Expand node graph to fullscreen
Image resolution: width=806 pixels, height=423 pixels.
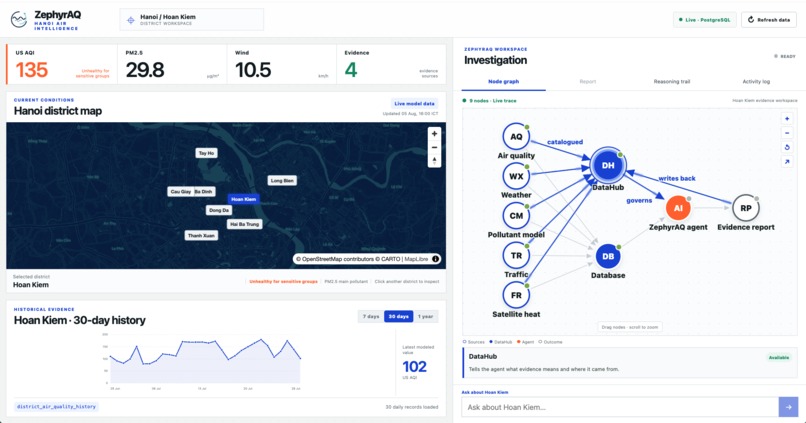click(x=787, y=162)
